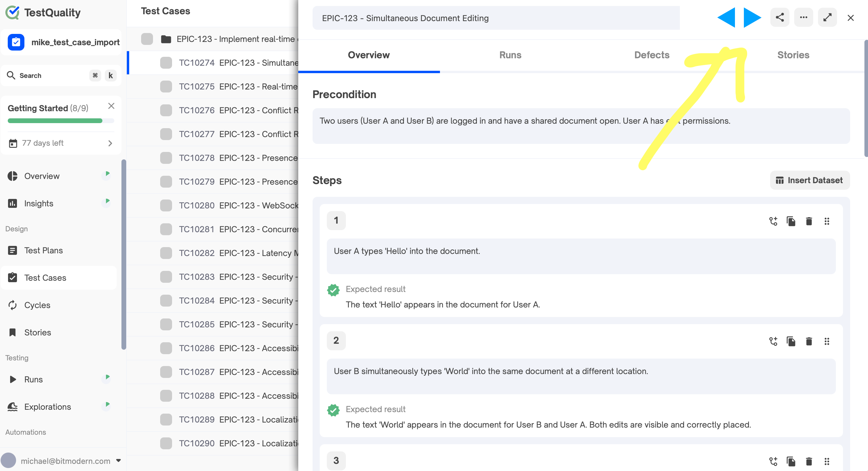Expand test case panel to fullscreen
The image size is (868, 471).
tap(827, 18)
